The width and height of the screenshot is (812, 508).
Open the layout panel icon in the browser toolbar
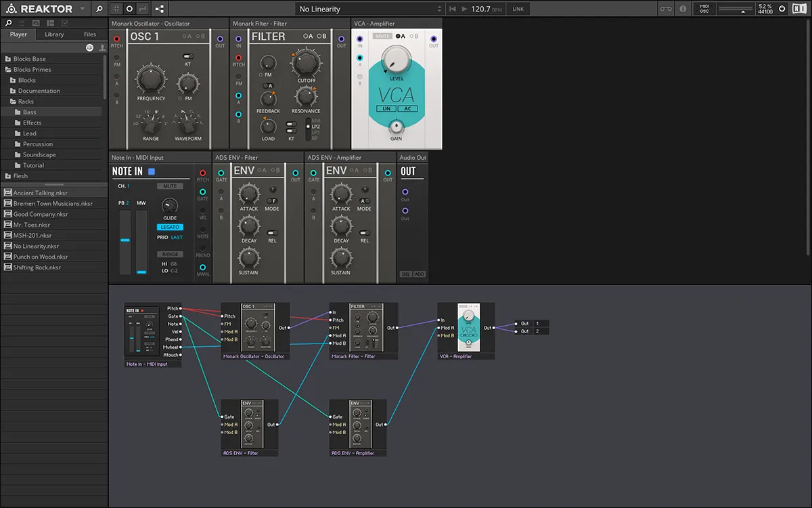tap(50, 23)
